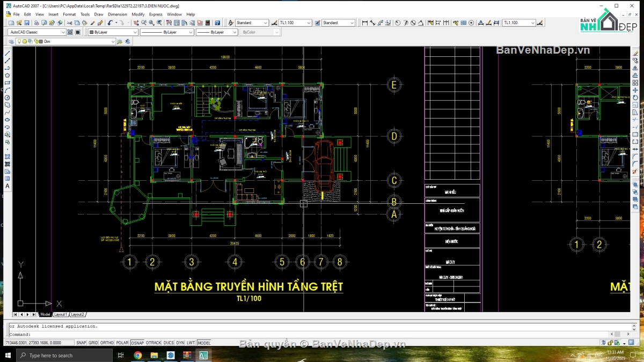Open the ByLayer color control swatch dropdown
This screenshot has width=644, height=362.
click(113, 32)
